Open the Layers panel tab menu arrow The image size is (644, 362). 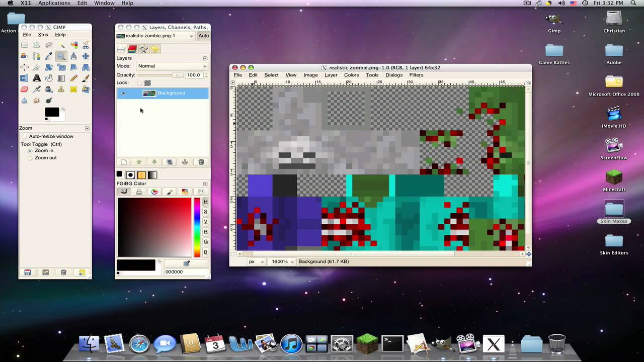205,58
